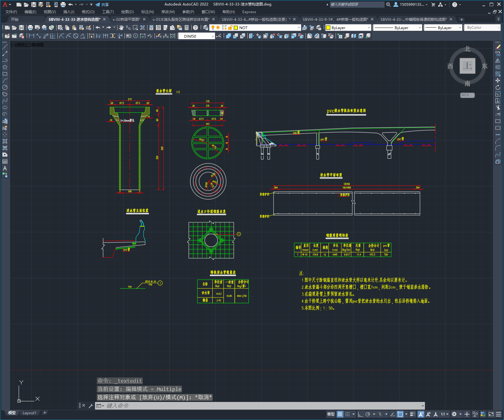Viewport: 504px width, 420px height.
Task: Activate the Trim tool on the right toolbar
Action: [x=498, y=108]
